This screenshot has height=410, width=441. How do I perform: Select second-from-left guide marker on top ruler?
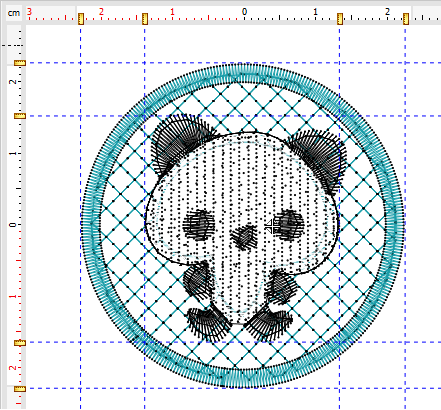[x=145, y=19]
